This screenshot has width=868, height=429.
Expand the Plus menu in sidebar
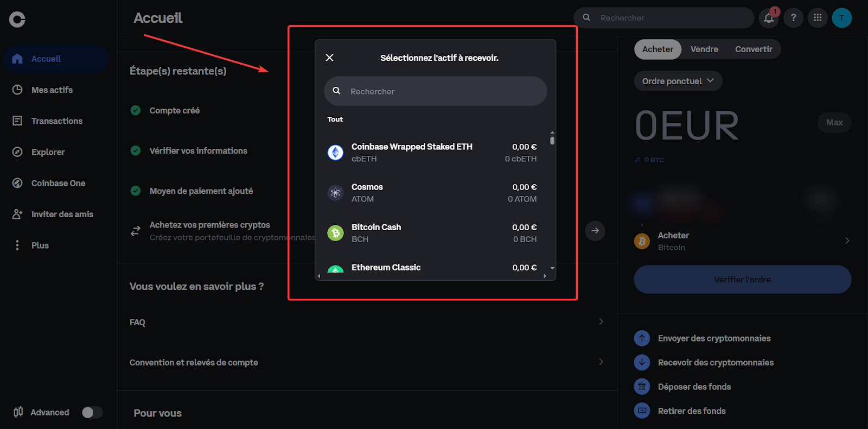point(56,245)
